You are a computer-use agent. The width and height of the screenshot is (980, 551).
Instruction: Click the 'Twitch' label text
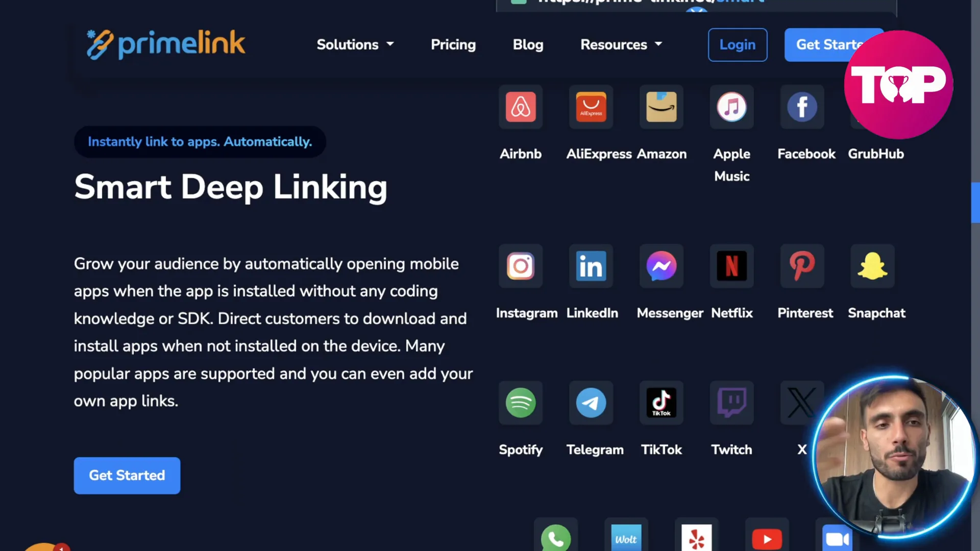click(x=732, y=449)
